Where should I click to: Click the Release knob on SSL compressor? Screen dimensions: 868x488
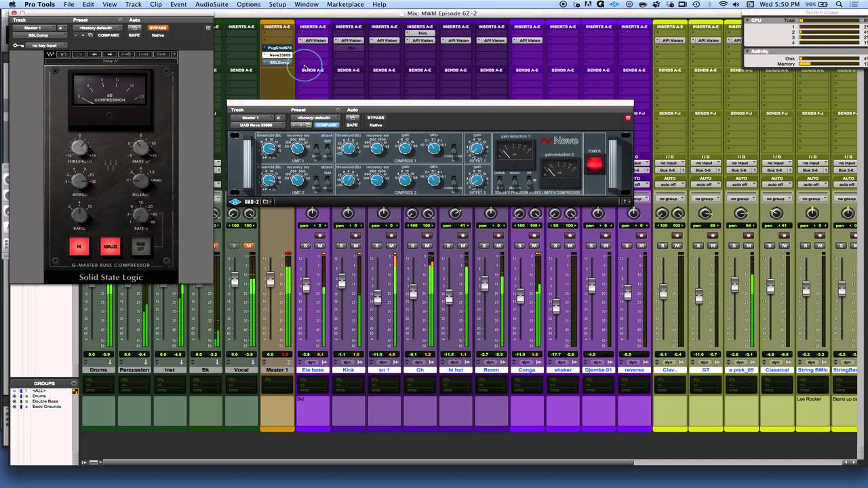pyautogui.click(x=140, y=180)
